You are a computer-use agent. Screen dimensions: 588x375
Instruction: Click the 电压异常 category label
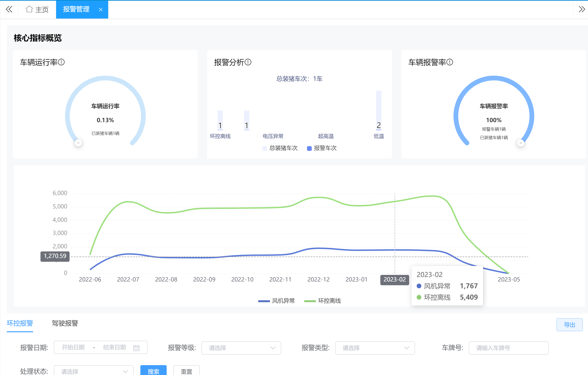pos(273,136)
